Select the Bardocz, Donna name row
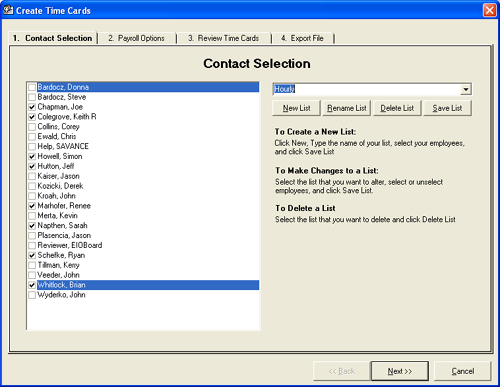The height and width of the screenshot is (387, 500). 148,87
